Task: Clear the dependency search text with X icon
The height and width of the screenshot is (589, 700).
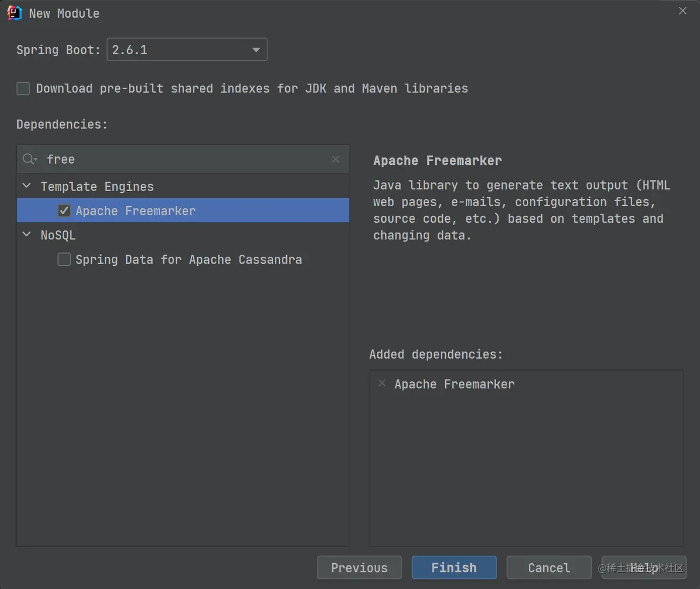Action: coord(336,159)
